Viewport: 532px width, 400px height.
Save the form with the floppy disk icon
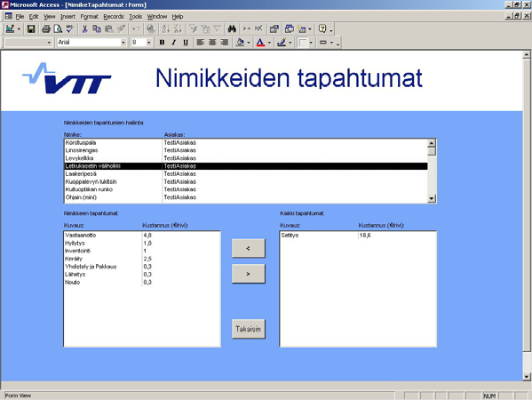pos(31,29)
